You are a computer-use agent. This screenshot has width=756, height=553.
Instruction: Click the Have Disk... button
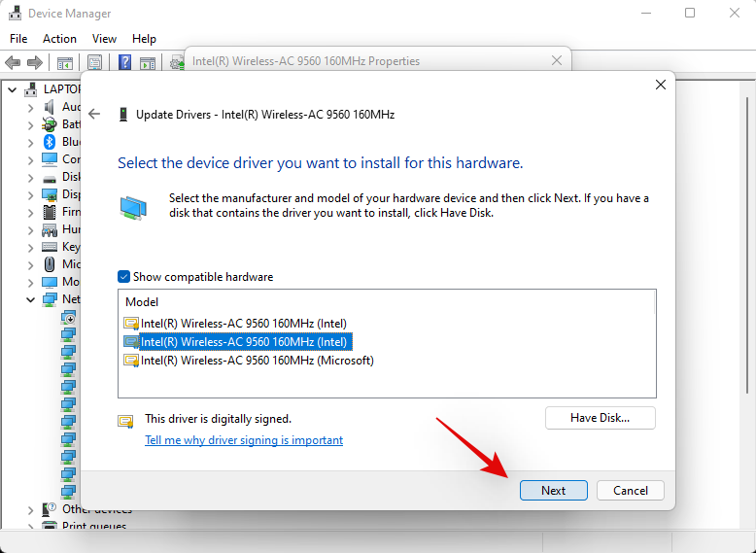[600, 418]
